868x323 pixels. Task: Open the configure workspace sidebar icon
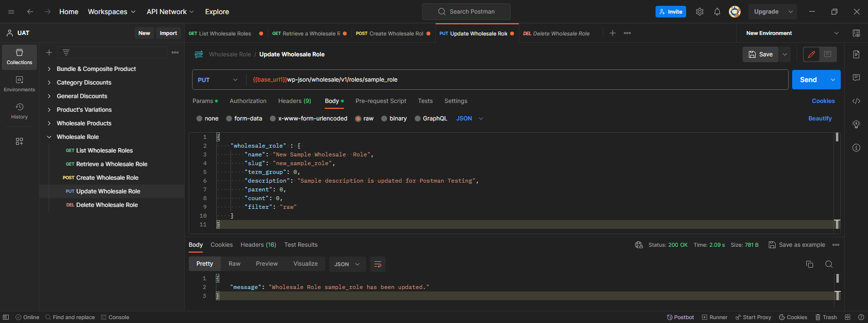[x=19, y=141]
